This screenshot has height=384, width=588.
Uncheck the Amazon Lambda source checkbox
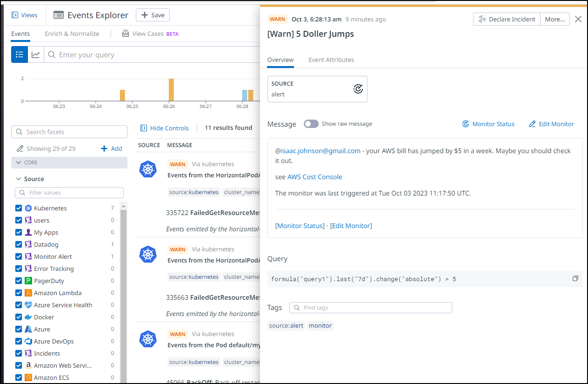[19, 293]
